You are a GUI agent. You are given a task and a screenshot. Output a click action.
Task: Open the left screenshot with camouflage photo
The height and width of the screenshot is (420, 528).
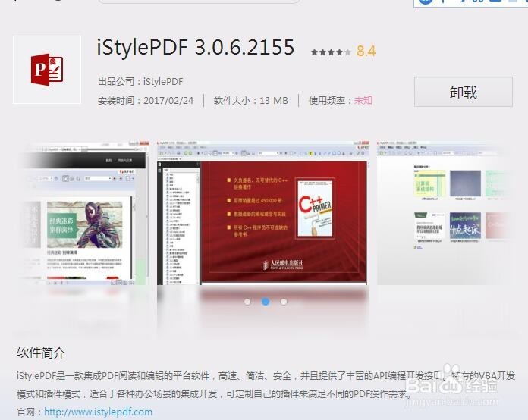[86, 213]
